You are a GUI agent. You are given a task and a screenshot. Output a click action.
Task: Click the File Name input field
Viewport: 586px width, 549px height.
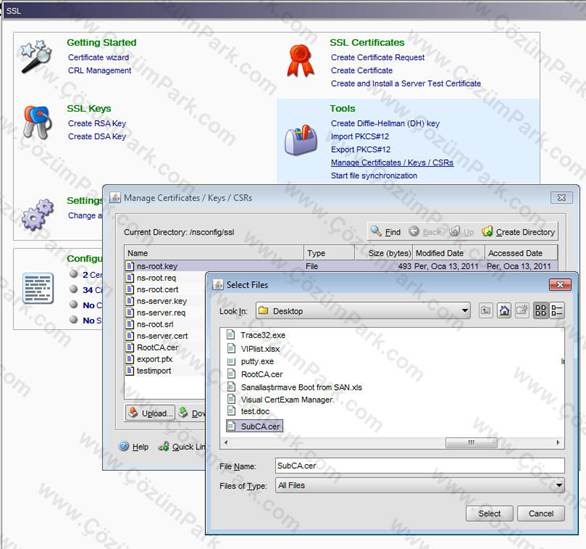coord(419,466)
